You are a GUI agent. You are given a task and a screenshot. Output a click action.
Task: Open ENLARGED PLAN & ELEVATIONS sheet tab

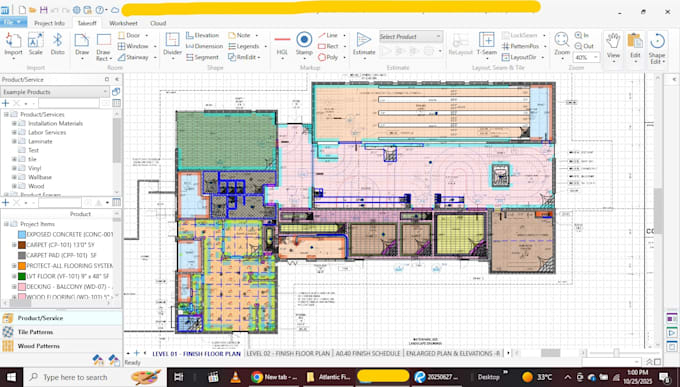click(x=453, y=354)
